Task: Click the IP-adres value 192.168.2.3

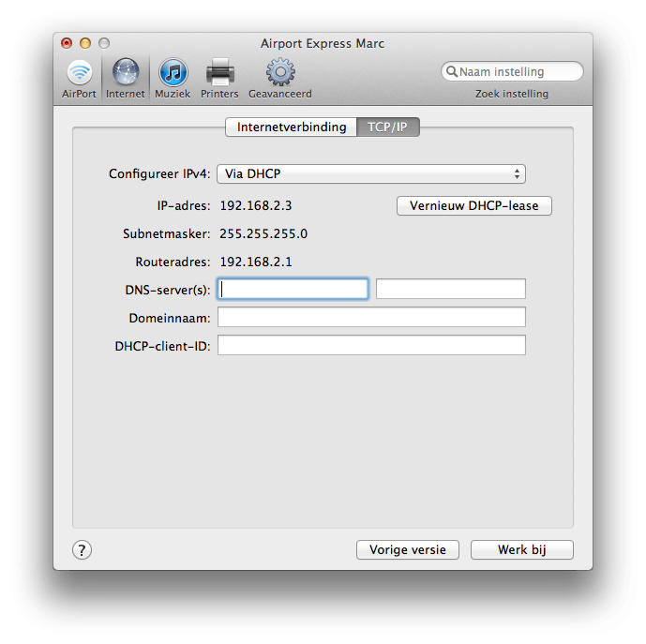Action: click(x=256, y=205)
